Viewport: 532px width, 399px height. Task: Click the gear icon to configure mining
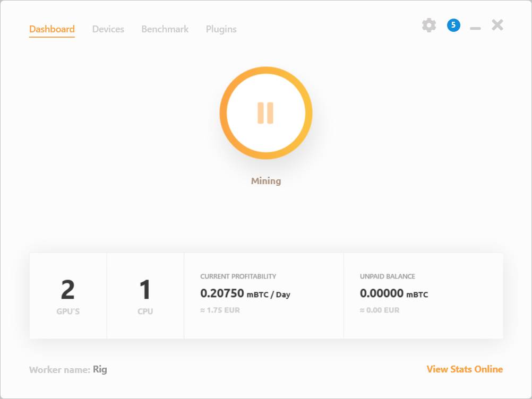(x=429, y=25)
